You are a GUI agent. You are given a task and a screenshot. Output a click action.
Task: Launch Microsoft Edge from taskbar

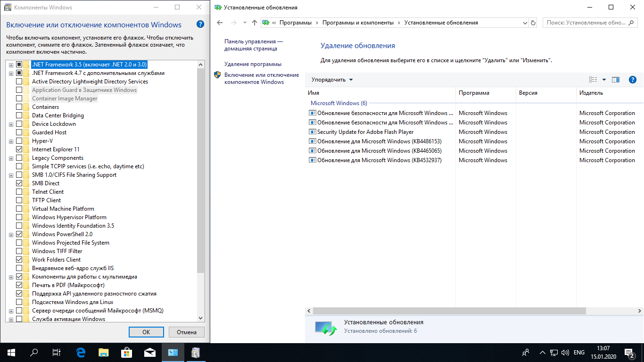click(81, 353)
